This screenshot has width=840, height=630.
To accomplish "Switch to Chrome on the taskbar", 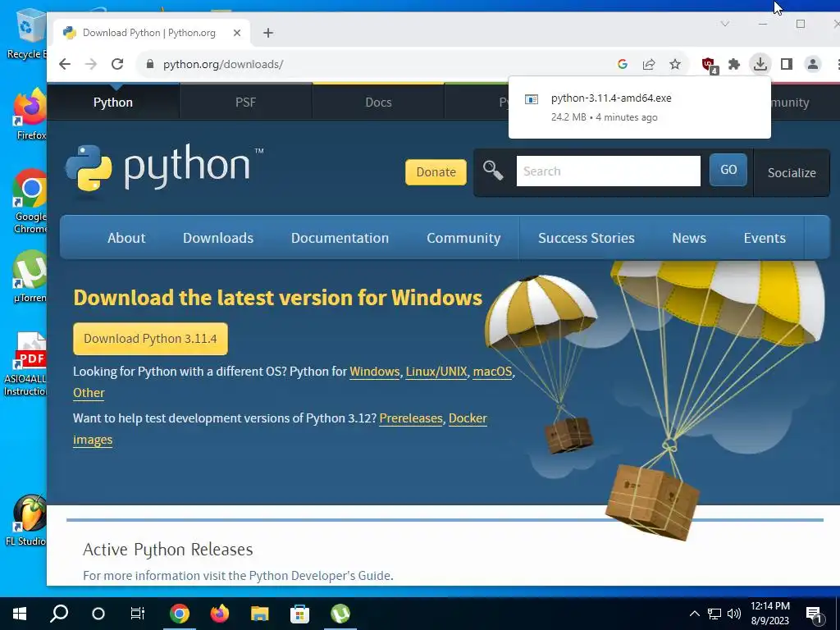I will pos(180,614).
